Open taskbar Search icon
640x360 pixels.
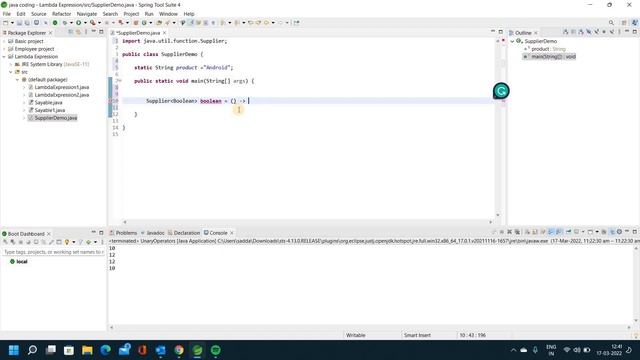tap(32, 350)
